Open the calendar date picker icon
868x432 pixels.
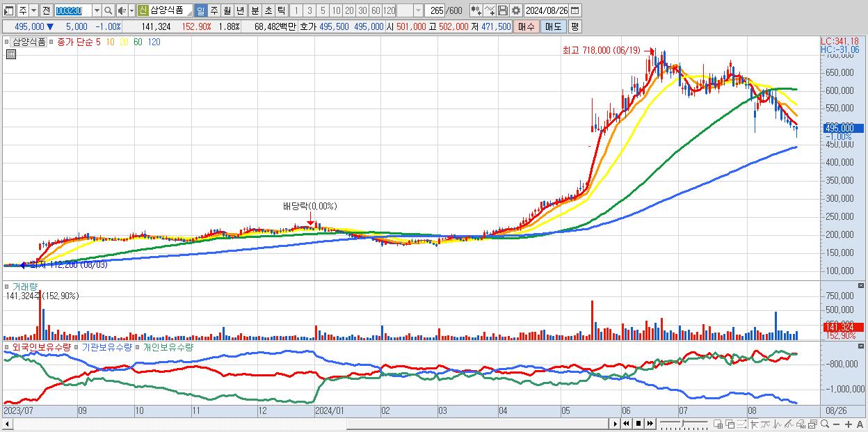coord(574,10)
